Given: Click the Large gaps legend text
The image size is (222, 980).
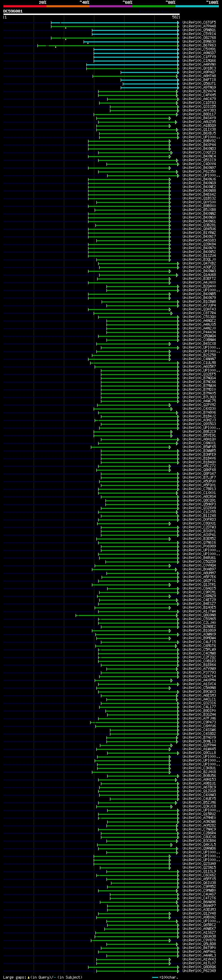Looking at the screenshot, I should tap(43, 977).
